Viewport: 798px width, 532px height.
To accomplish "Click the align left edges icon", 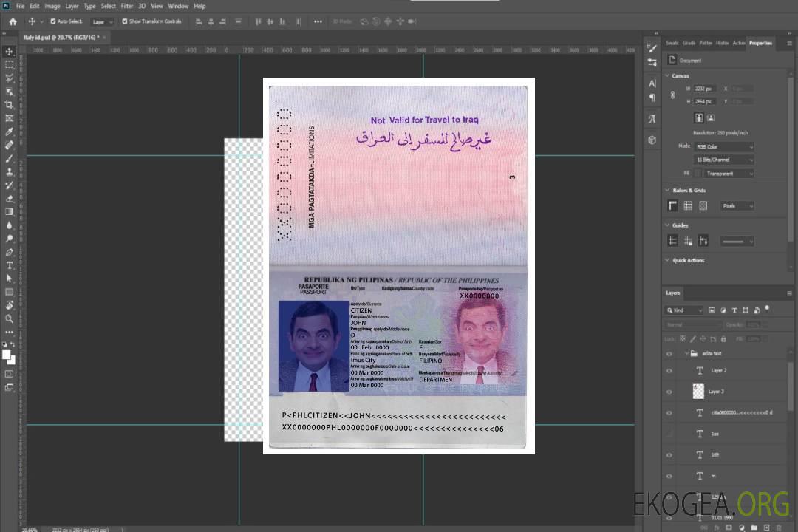I will [199, 21].
